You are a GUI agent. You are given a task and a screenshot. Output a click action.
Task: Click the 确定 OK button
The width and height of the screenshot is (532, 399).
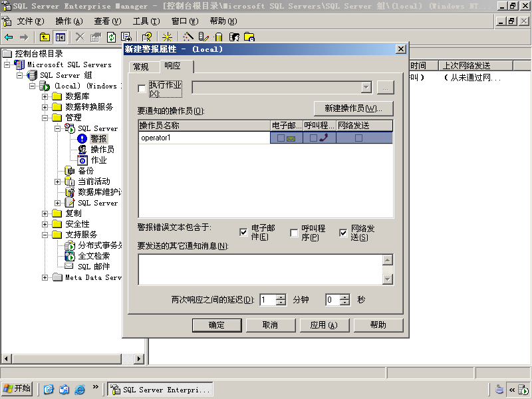(x=217, y=325)
